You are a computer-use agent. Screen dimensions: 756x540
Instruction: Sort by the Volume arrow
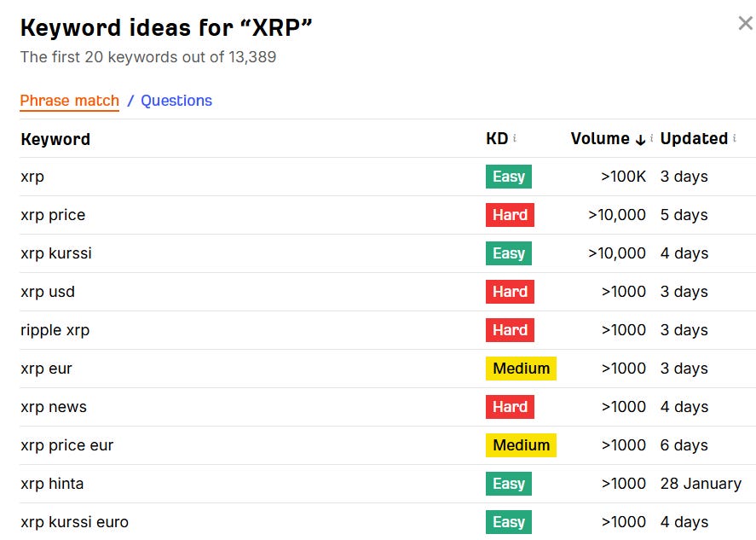click(640, 139)
